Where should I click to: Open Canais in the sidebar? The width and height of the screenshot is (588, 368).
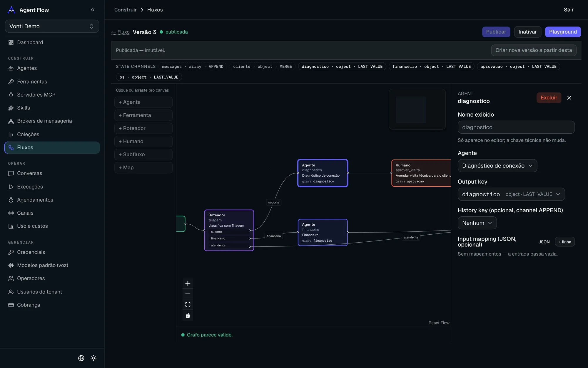tap(52, 213)
